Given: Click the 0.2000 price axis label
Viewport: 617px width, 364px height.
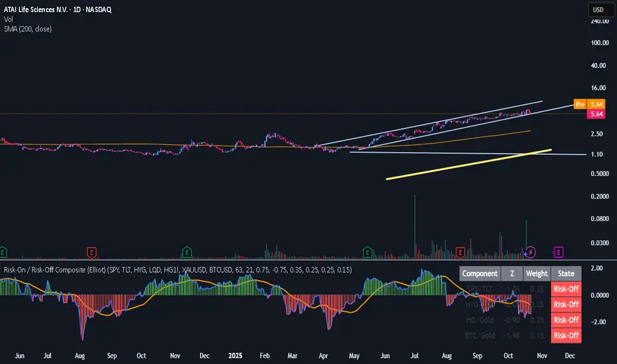Looking at the screenshot, I should click(600, 197).
